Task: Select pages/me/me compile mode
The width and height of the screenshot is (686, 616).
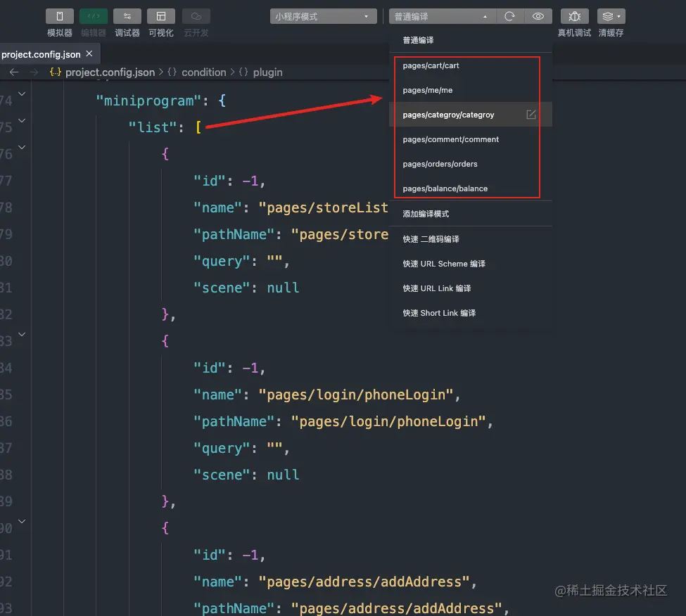Action: click(x=470, y=90)
